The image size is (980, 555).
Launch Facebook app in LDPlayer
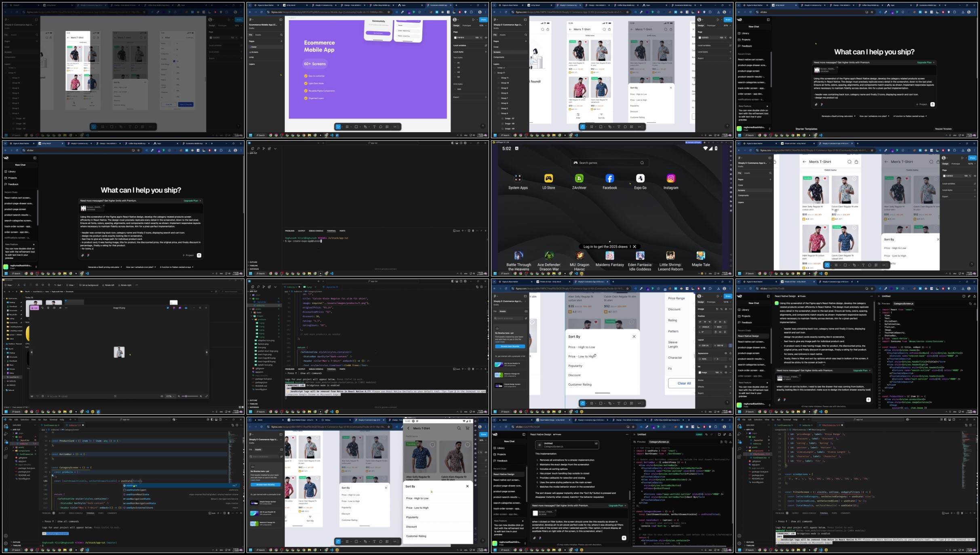(x=610, y=178)
